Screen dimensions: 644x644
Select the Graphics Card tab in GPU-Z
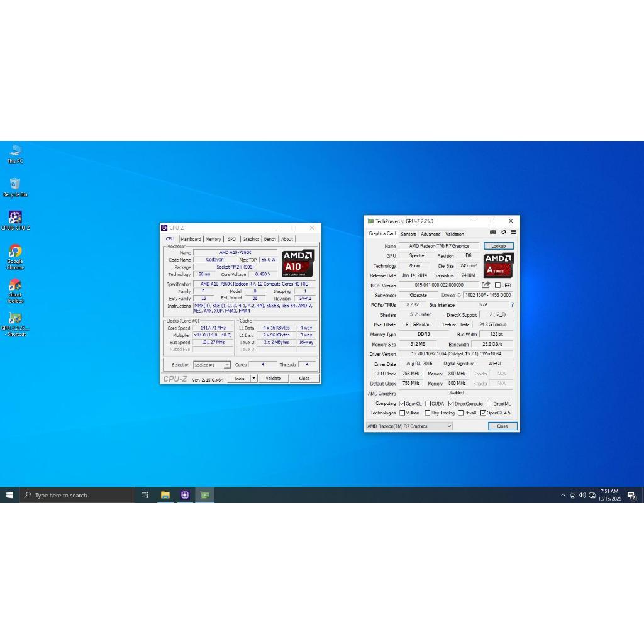tap(382, 233)
